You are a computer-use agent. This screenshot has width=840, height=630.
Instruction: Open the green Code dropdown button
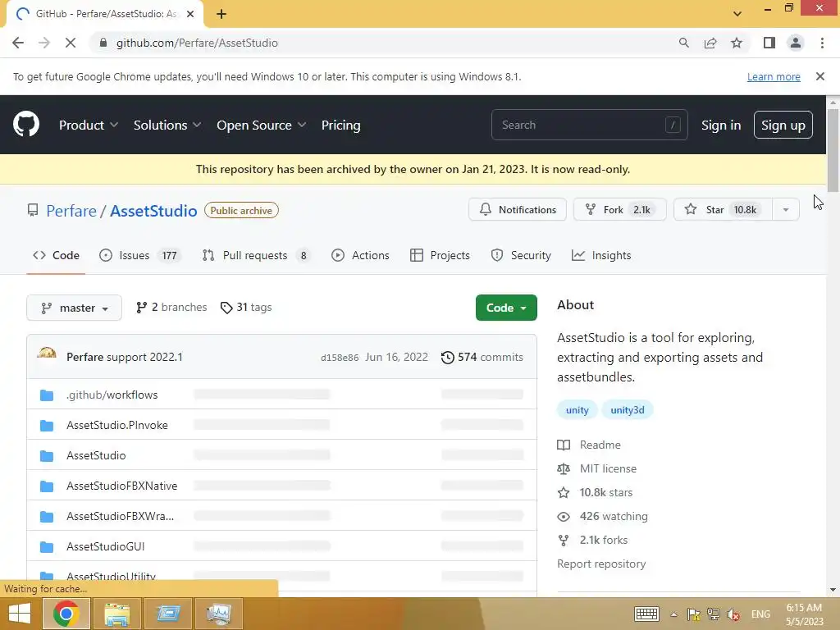(506, 308)
